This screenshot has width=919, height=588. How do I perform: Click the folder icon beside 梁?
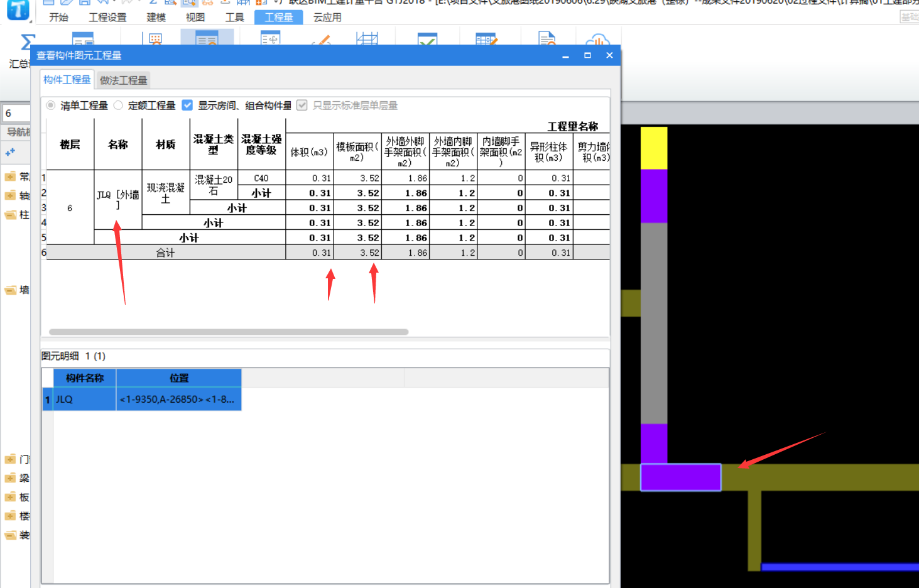(10, 478)
